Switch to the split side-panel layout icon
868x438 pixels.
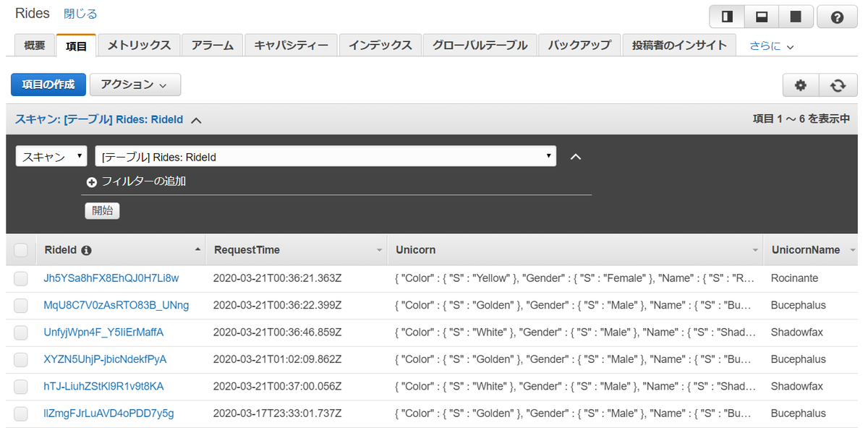(726, 17)
